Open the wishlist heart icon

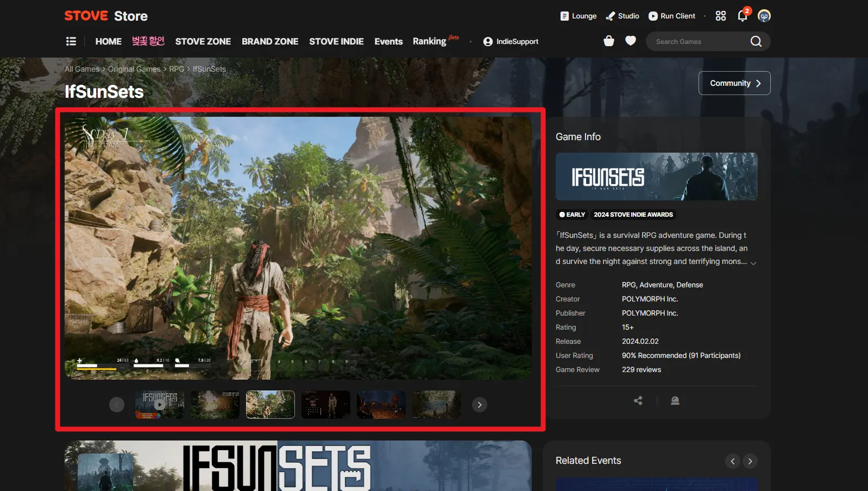(631, 41)
